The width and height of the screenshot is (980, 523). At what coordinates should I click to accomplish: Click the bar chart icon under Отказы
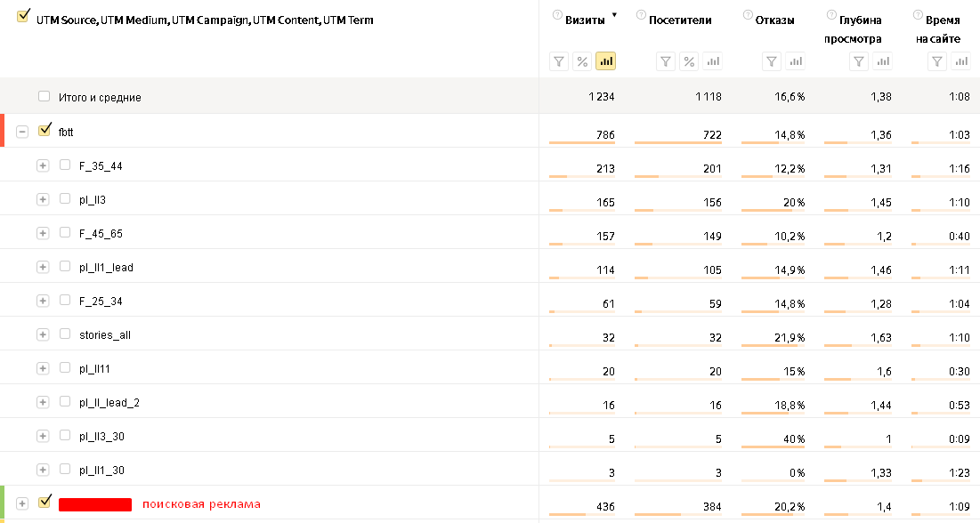tap(796, 61)
